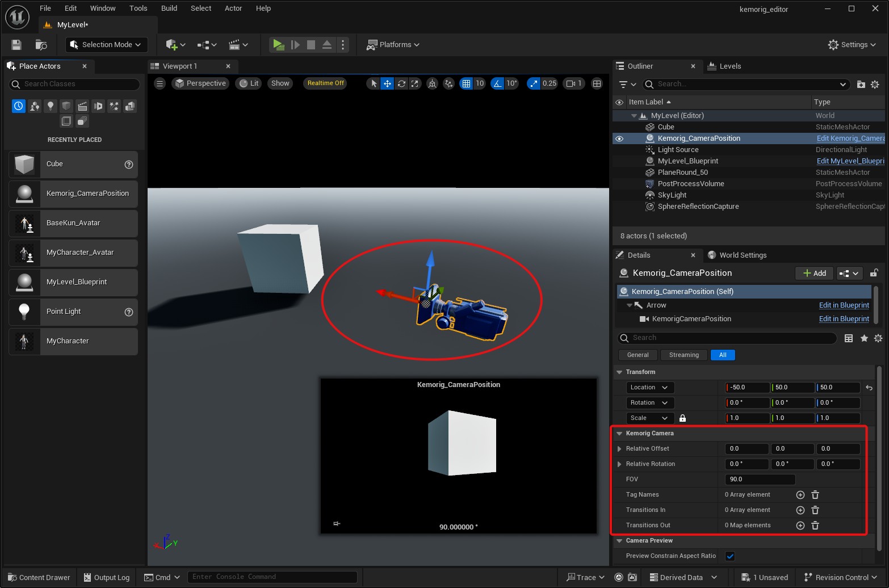Expand the Relative Offset property
This screenshot has width=889, height=588.
tap(619, 449)
